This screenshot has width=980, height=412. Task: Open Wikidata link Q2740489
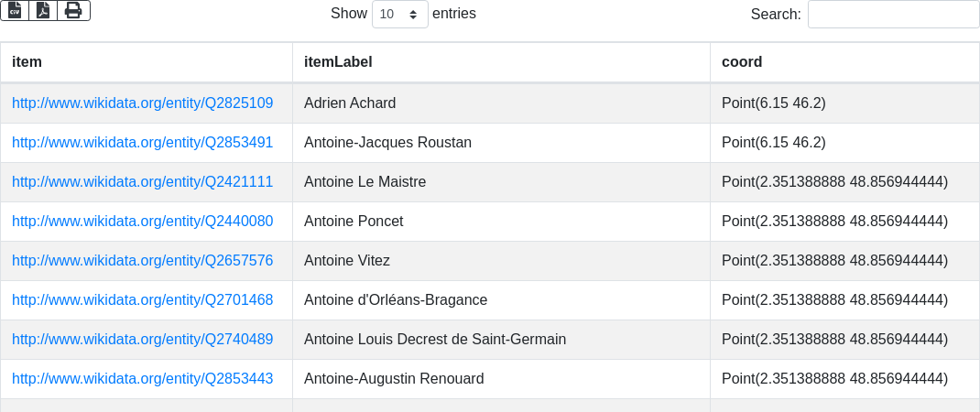142,340
